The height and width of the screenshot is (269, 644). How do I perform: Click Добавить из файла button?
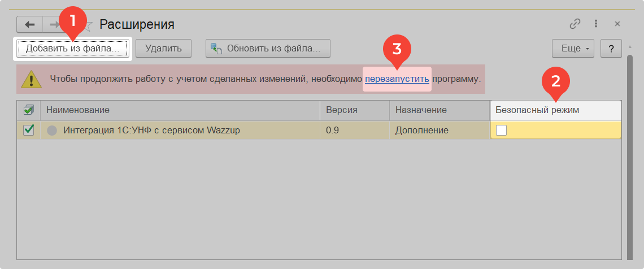pyautogui.click(x=72, y=49)
